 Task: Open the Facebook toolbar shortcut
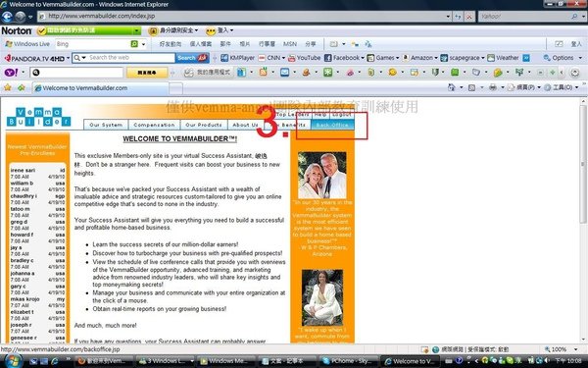343,58
